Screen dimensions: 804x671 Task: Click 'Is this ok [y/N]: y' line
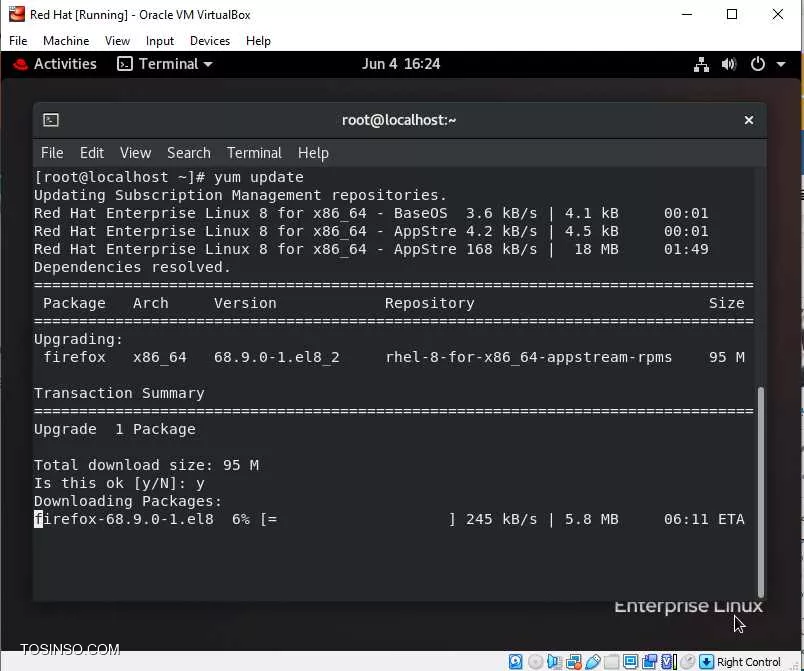[x=119, y=483]
